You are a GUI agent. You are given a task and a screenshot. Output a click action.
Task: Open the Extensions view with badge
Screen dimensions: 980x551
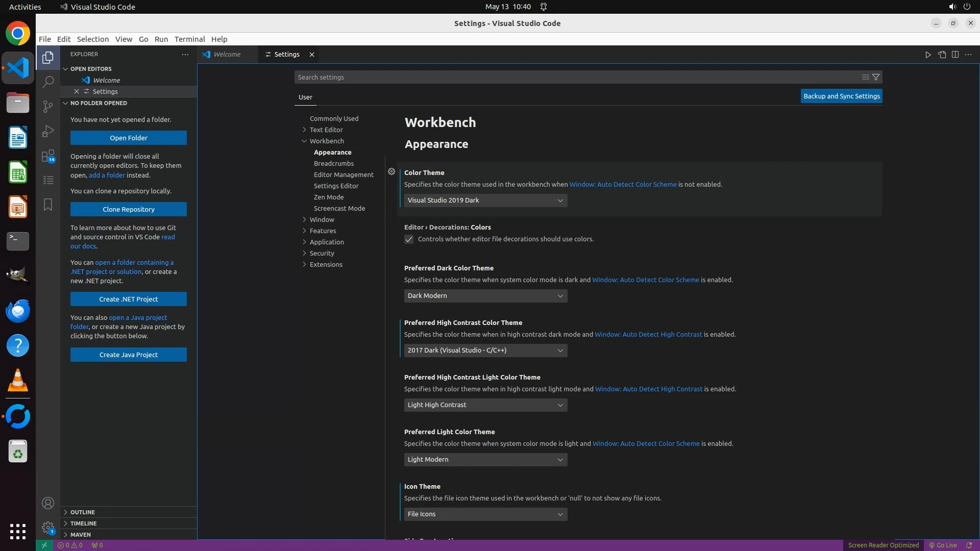click(x=48, y=156)
